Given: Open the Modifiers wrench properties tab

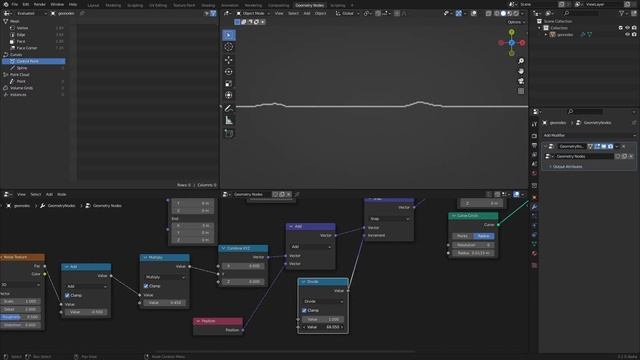Looking at the screenshot, I should [x=534, y=207].
